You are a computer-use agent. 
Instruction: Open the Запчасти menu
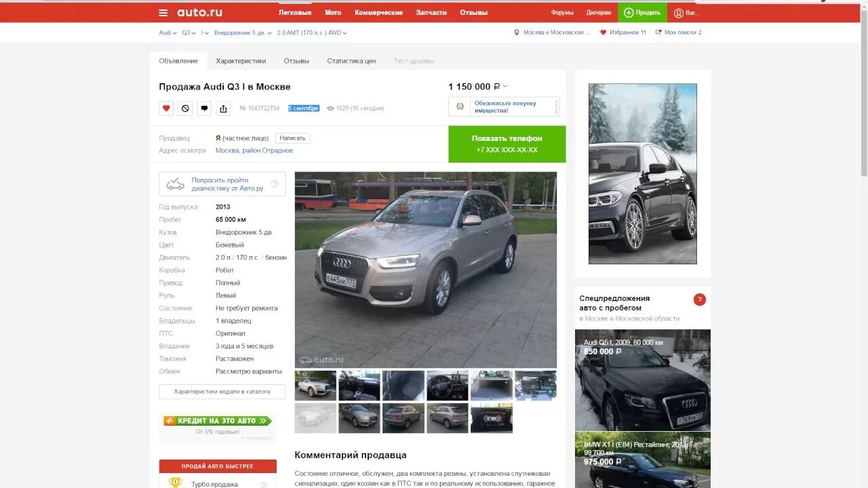[x=431, y=12]
